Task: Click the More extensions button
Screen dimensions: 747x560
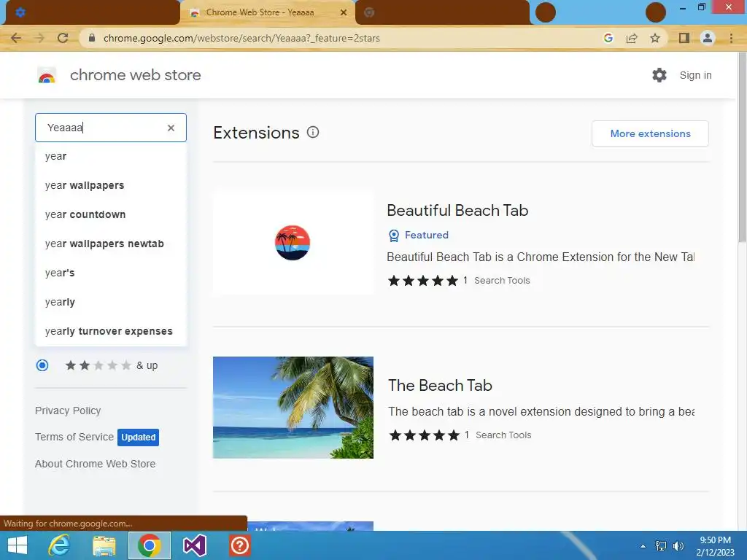Action: tap(650, 133)
